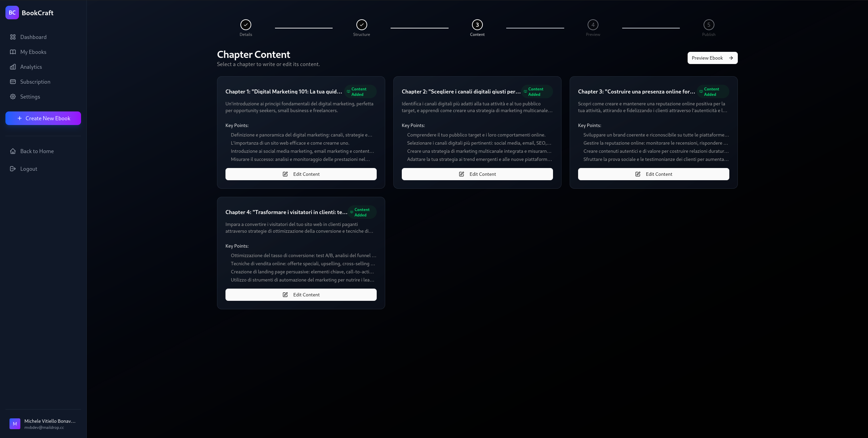
Task: Open My Ebooks book icon
Action: 13,52
